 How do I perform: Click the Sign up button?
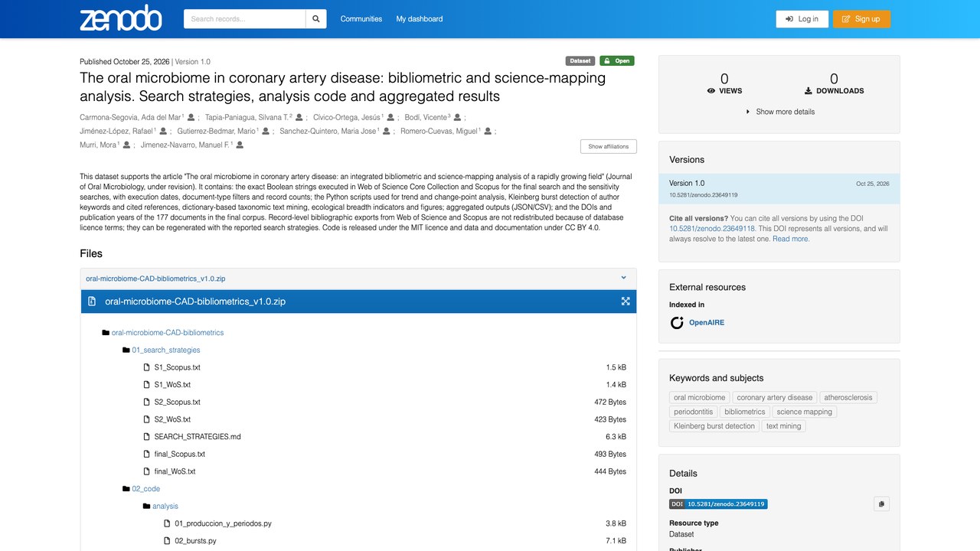tap(861, 19)
